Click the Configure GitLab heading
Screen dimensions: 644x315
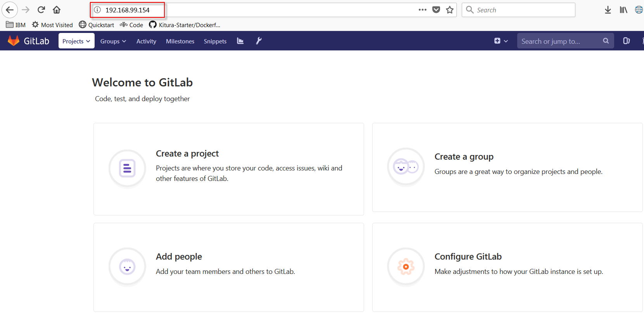pos(468,256)
